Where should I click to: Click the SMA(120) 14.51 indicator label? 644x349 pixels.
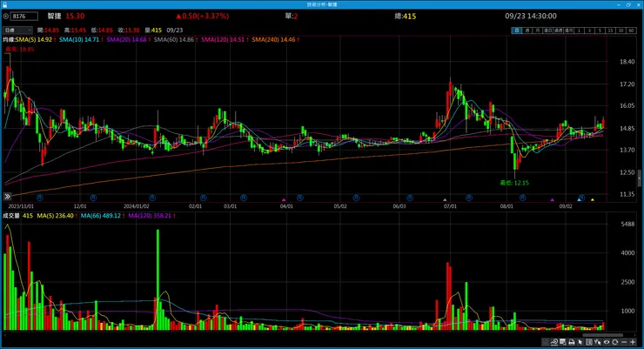click(225, 40)
